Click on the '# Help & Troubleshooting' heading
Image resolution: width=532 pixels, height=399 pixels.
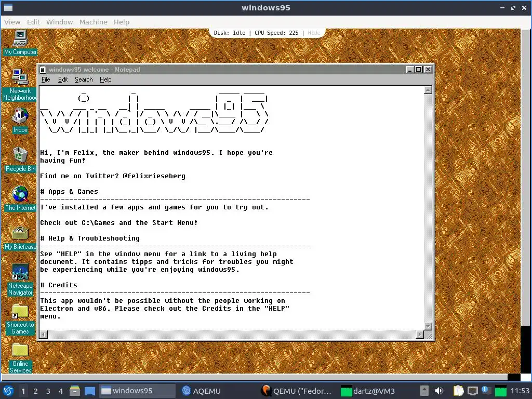pyautogui.click(x=90, y=238)
